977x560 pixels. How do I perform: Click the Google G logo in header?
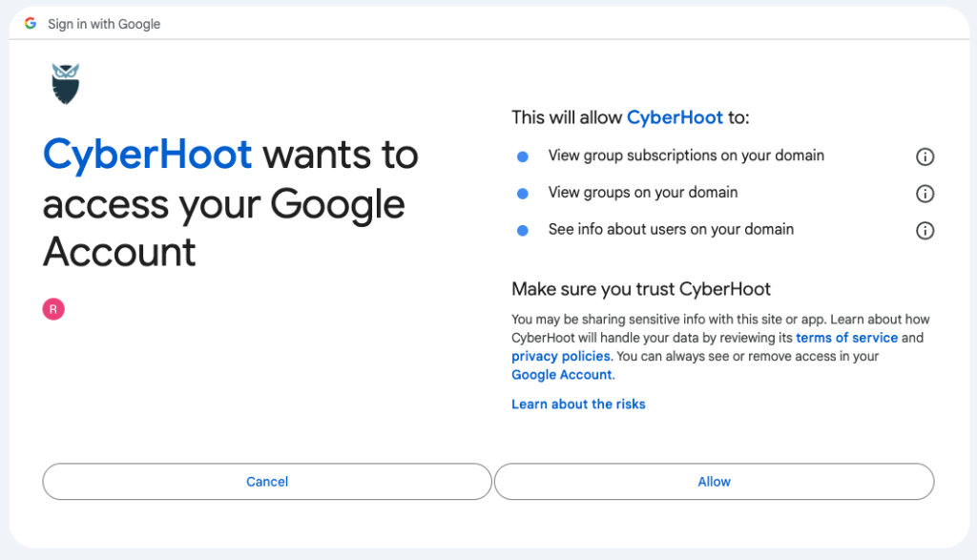tap(30, 24)
